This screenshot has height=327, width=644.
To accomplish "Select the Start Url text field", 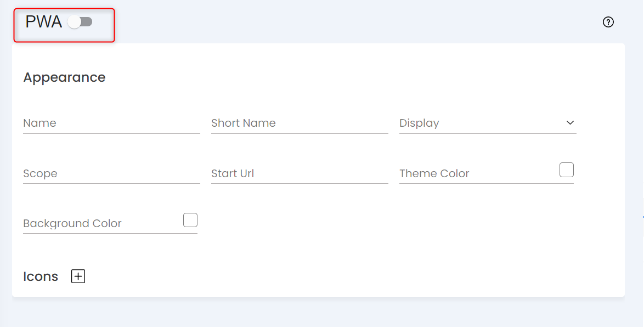I will [x=300, y=173].
